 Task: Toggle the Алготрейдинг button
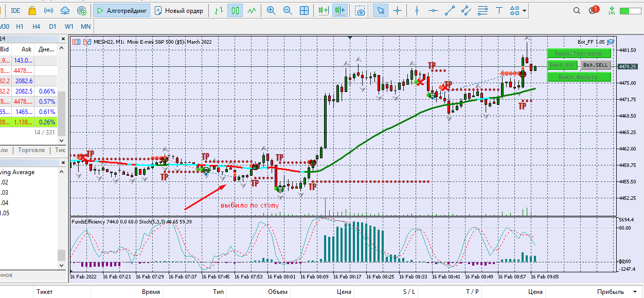[122, 10]
